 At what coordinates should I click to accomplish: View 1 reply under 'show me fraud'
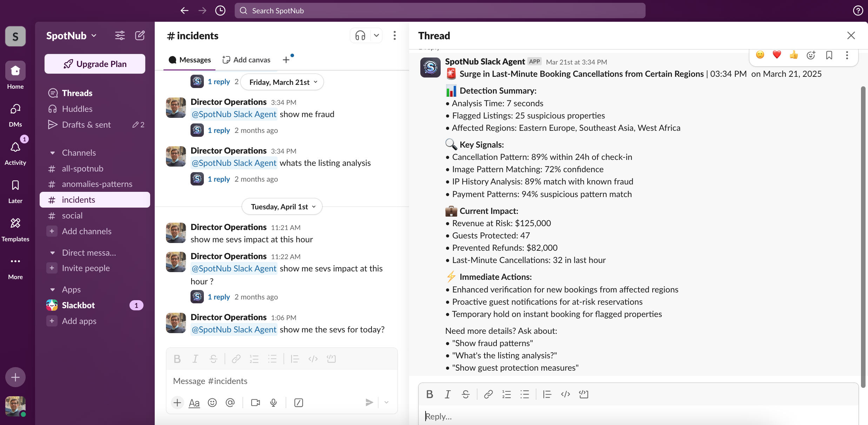click(x=219, y=130)
